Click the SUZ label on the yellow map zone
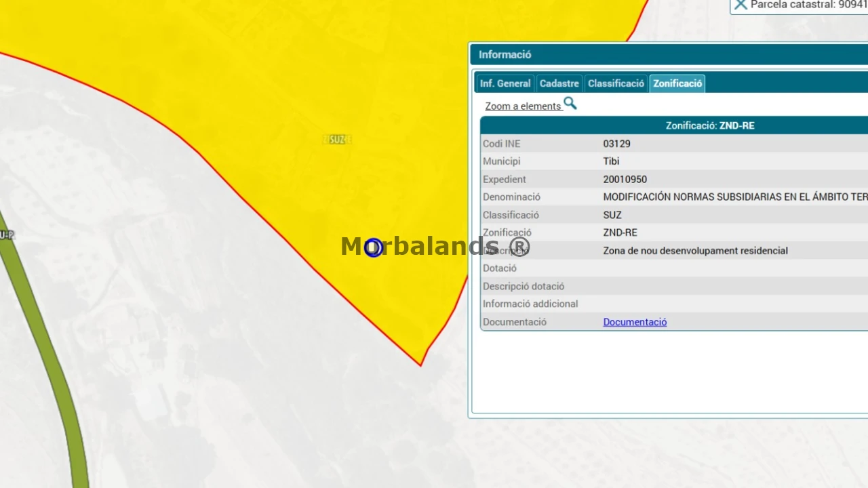868x488 pixels. (x=337, y=140)
